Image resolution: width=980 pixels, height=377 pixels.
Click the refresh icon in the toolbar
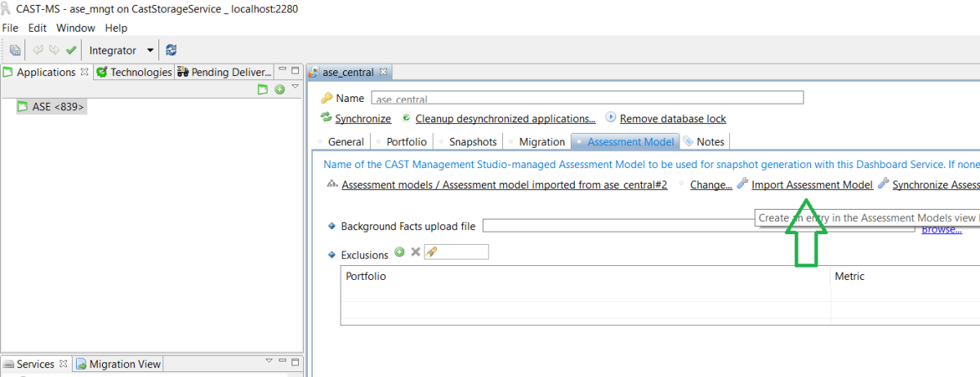tap(171, 50)
